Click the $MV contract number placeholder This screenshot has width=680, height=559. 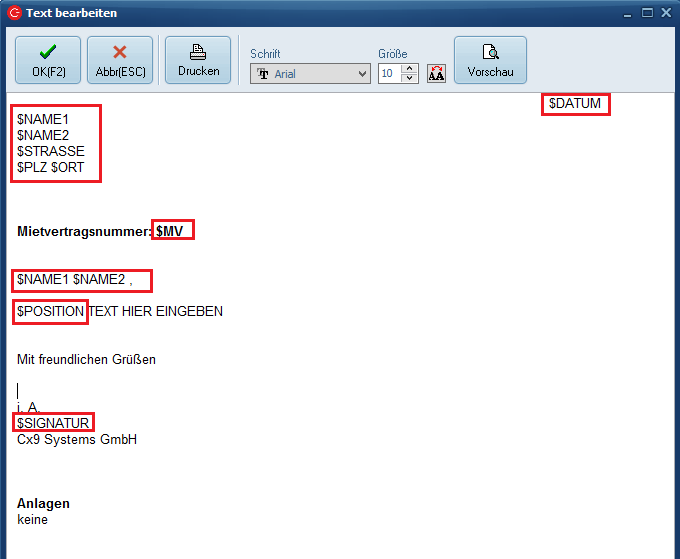171,231
